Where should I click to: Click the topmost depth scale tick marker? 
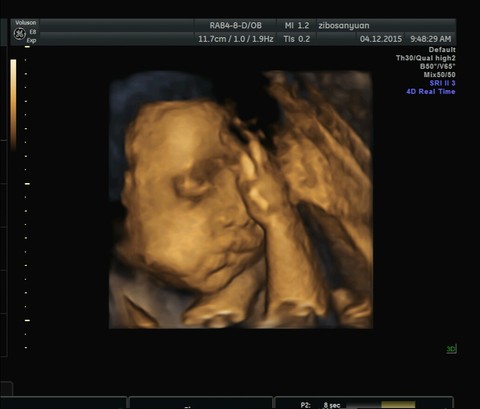click(x=27, y=47)
